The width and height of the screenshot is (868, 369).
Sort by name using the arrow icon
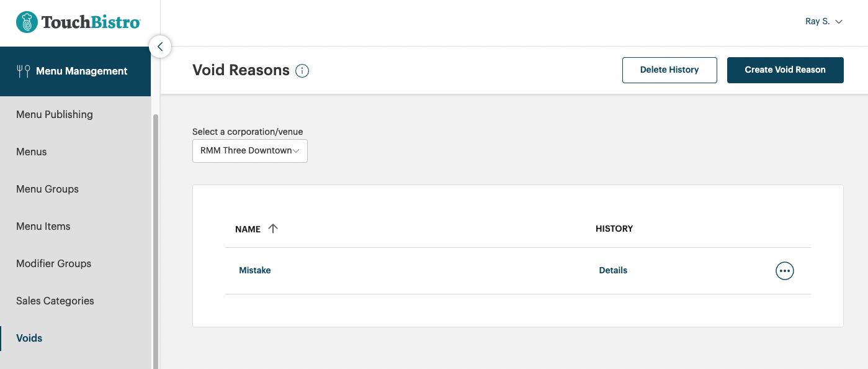pos(273,229)
